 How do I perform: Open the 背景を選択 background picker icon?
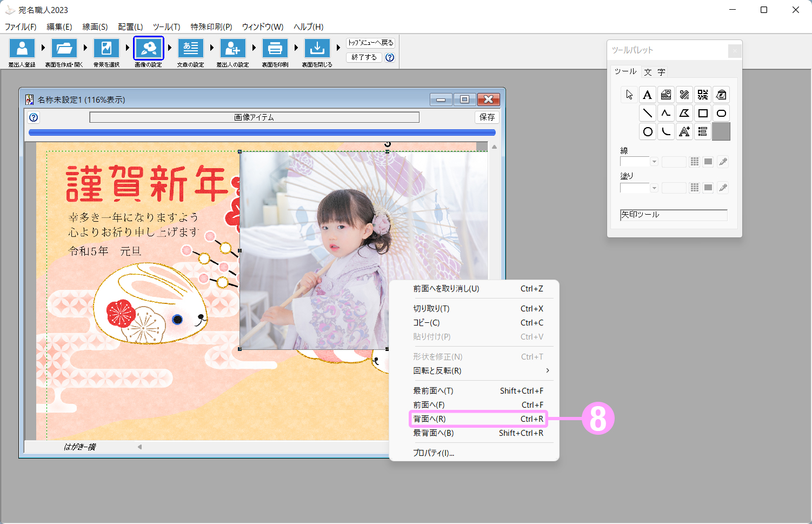tap(107, 49)
